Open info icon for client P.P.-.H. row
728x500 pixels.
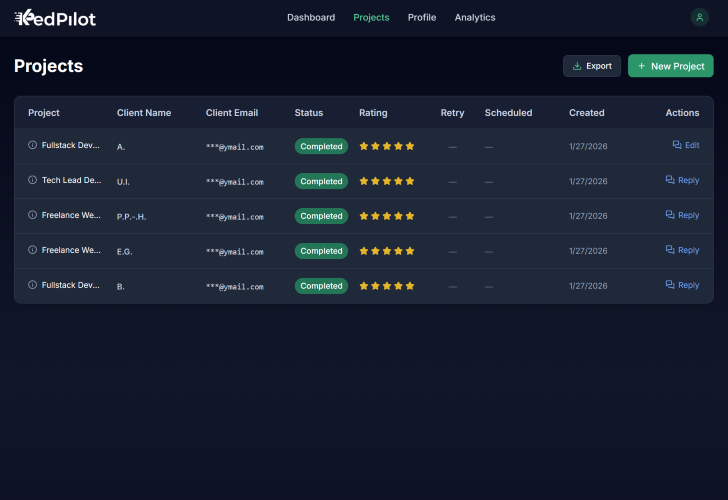pos(32,215)
